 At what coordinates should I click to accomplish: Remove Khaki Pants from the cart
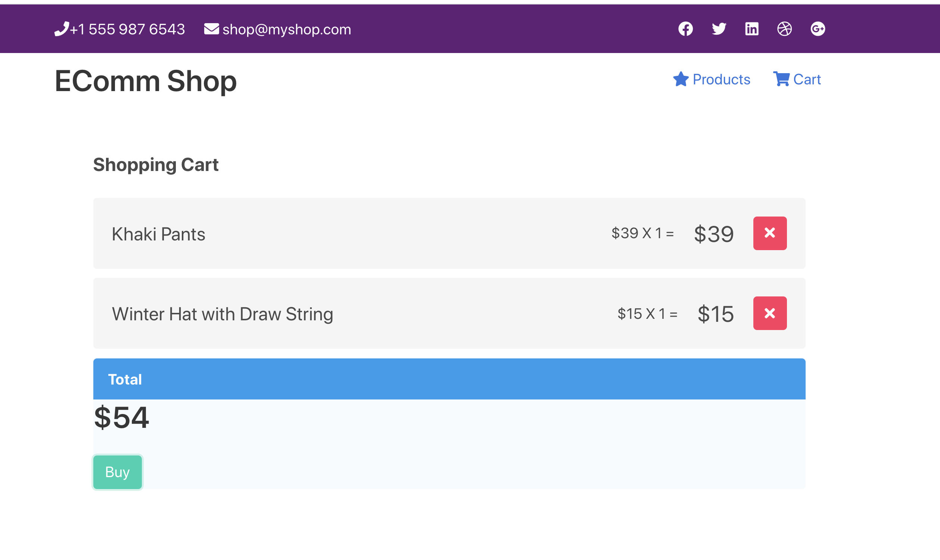(770, 233)
